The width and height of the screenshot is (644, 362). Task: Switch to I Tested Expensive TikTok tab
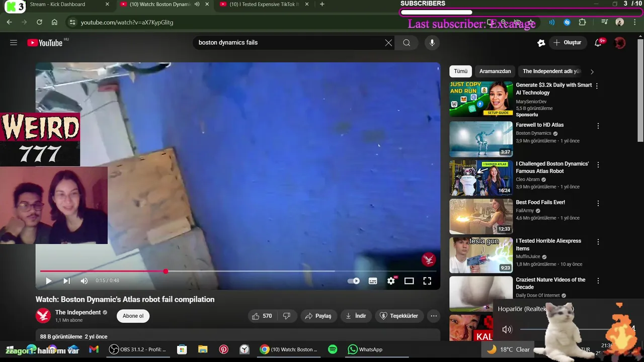pyautogui.click(x=264, y=4)
